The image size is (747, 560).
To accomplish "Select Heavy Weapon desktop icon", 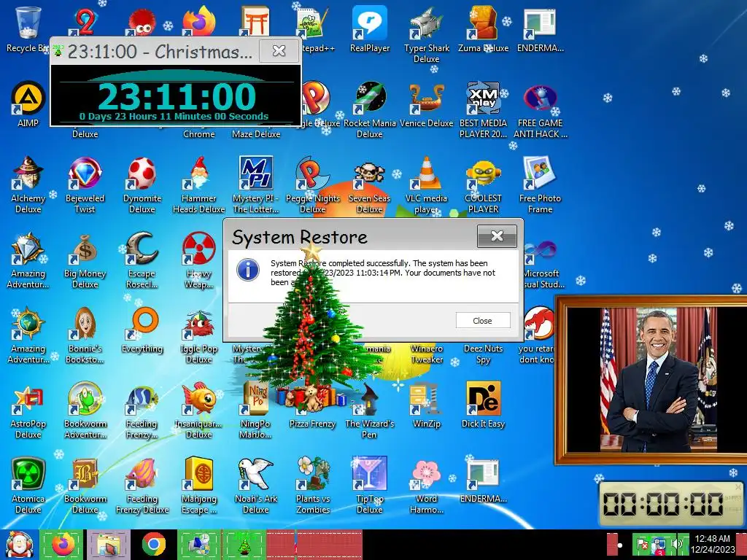I will (x=198, y=260).
